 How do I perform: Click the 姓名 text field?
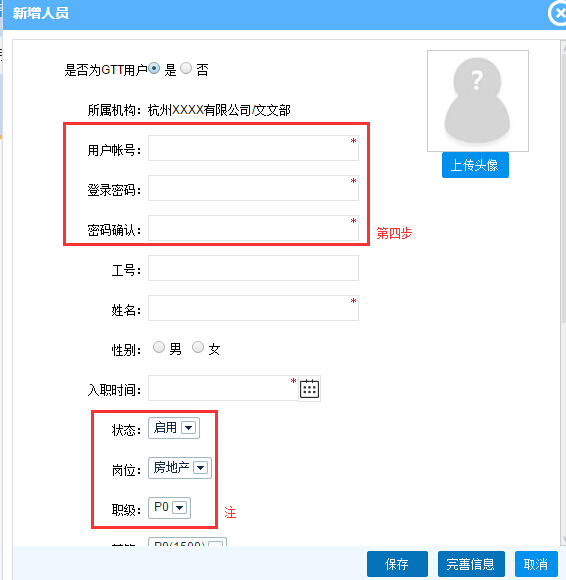(253, 308)
